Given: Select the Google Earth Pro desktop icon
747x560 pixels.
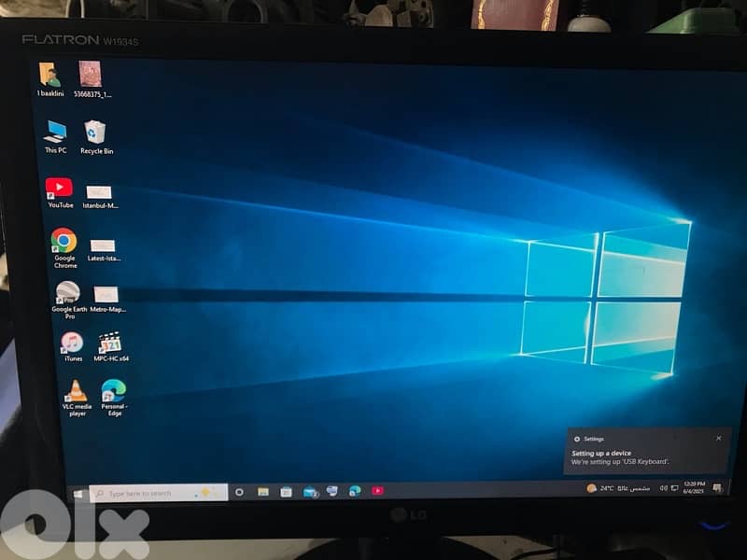Looking at the screenshot, I should (67, 292).
